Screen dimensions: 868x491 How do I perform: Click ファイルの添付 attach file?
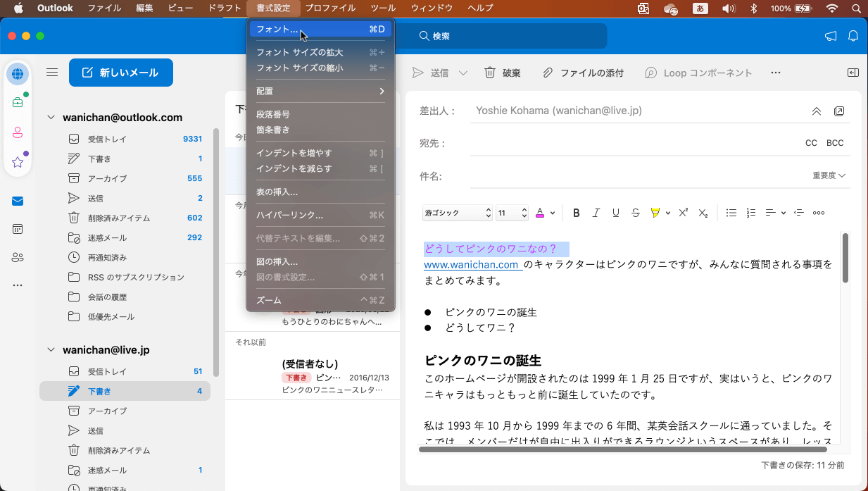coord(583,73)
